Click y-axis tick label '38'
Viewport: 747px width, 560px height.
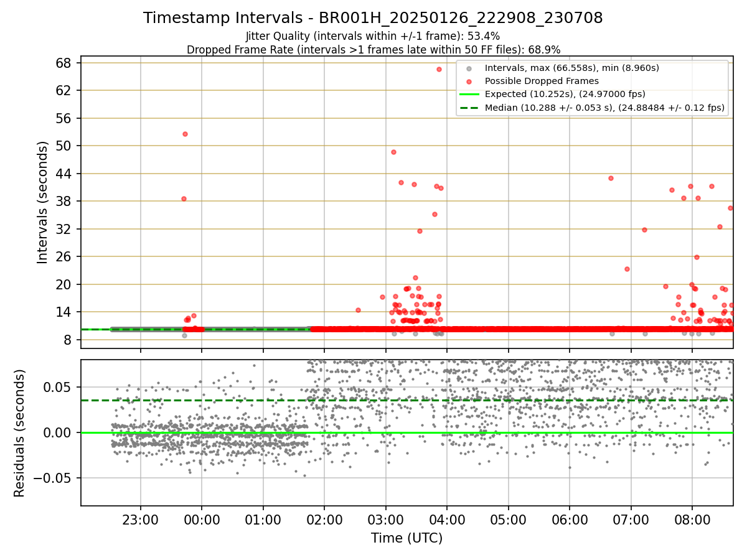coord(64,201)
